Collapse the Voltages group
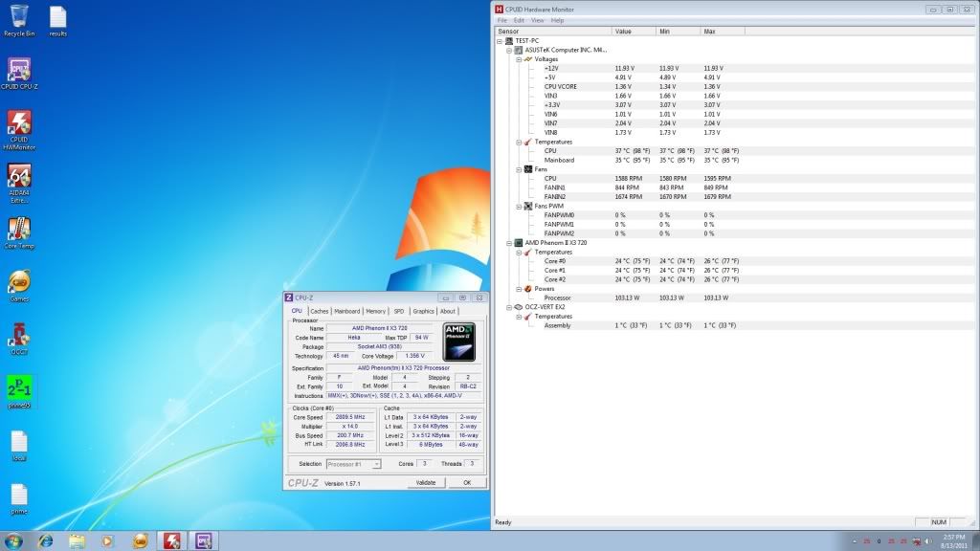Viewport: 980px width, 551px height. 518,59
